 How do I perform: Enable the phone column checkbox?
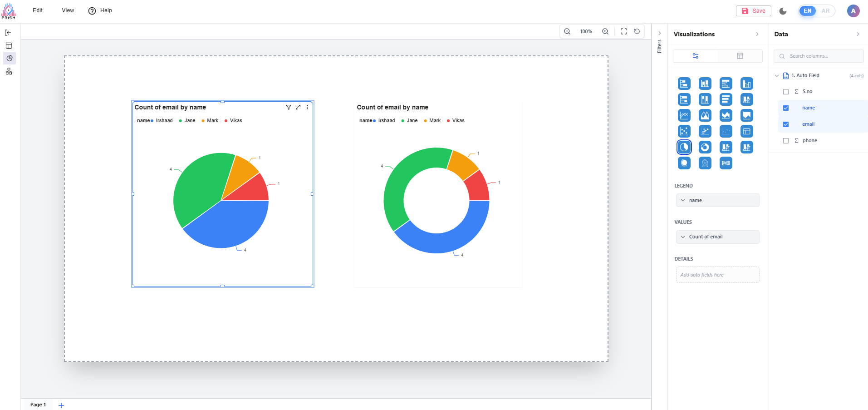point(786,141)
